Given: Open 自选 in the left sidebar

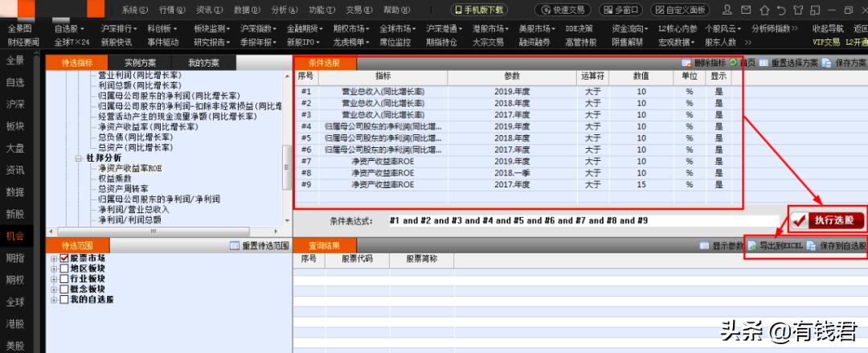Looking at the screenshot, I should click(x=15, y=83).
